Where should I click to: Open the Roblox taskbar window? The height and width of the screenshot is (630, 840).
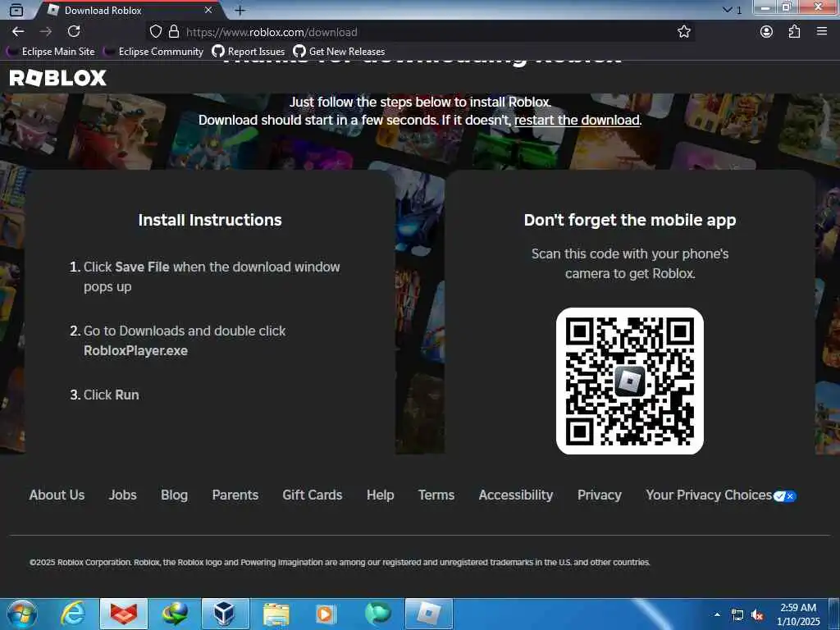point(428,614)
